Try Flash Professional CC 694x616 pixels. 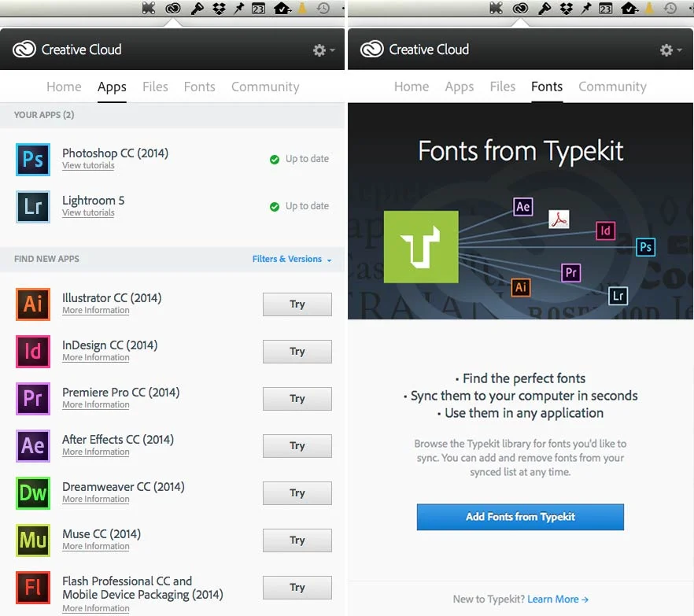tap(297, 588)
